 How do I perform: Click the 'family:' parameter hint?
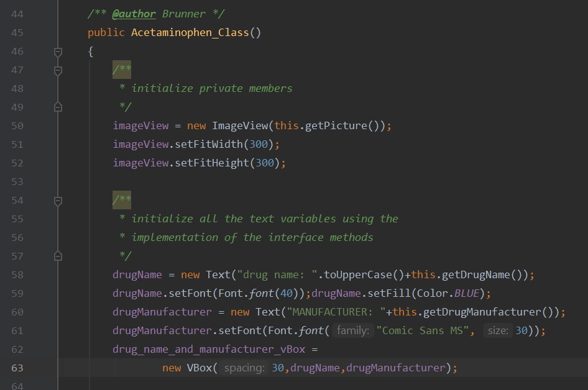(353, 330)
